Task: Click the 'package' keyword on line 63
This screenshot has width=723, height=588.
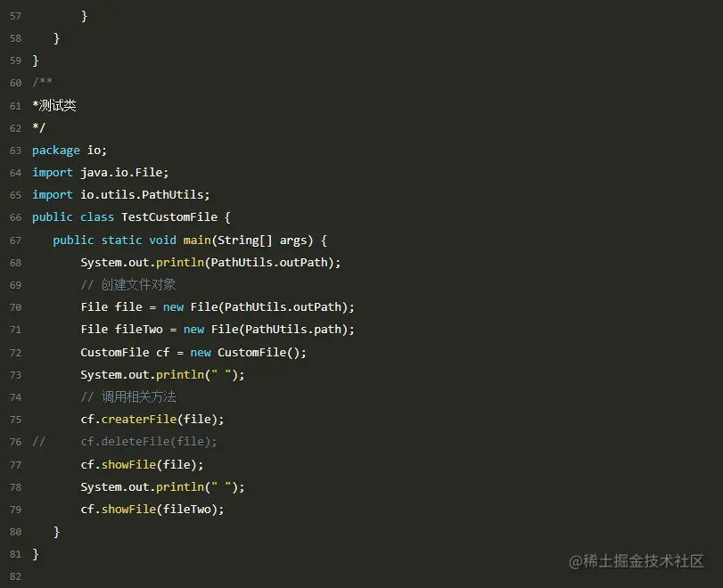Action: (x=56, y=151)
